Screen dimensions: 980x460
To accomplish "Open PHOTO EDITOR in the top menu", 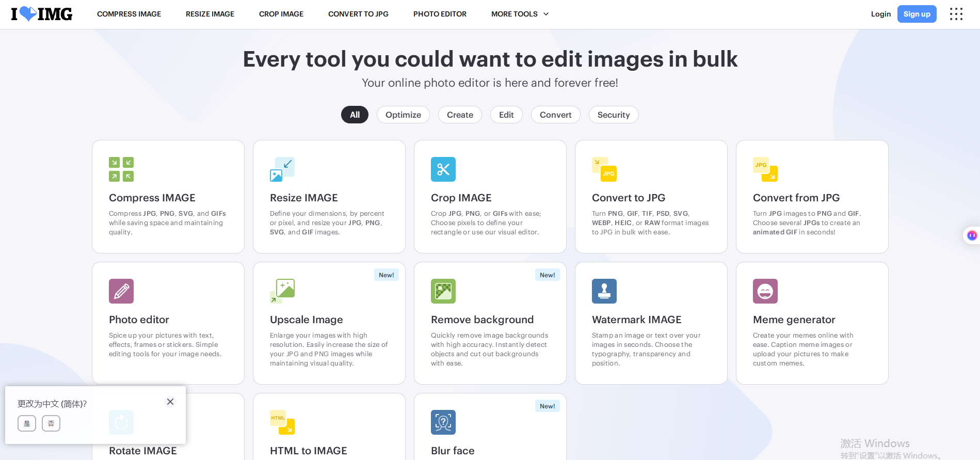I will click(440, 14).
